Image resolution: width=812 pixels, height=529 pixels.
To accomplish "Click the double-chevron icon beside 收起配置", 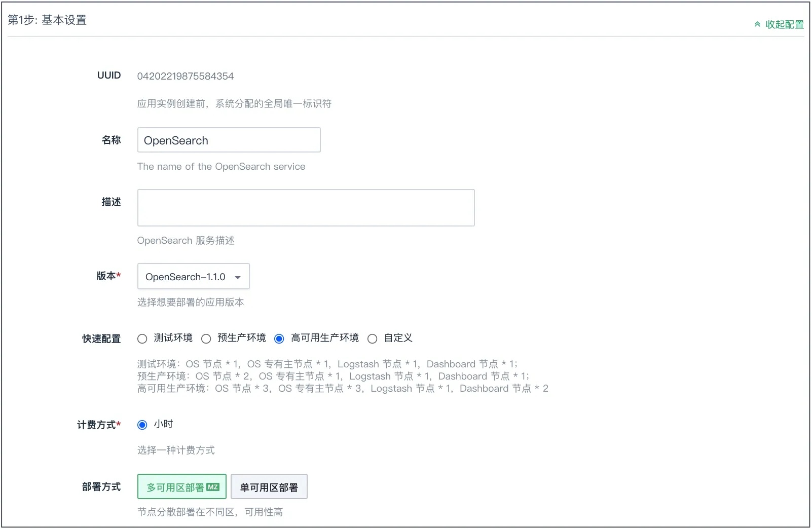I will pos(757,24).
